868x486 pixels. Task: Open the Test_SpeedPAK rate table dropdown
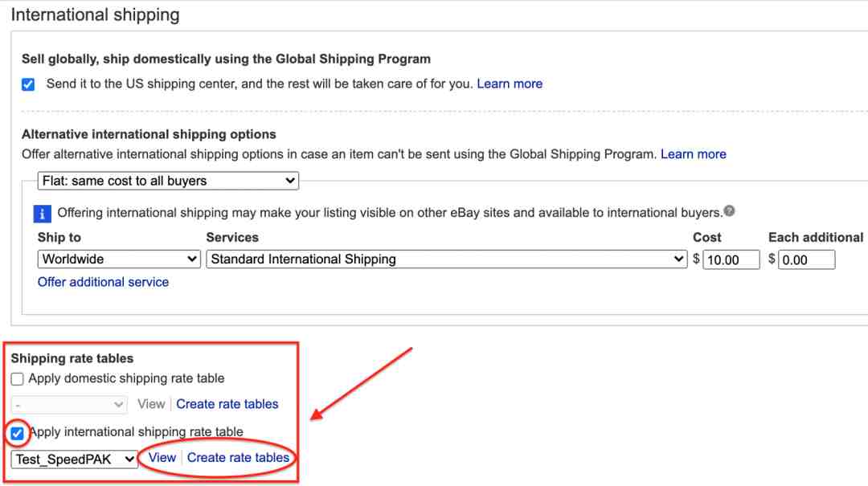[x=74, y=459]
